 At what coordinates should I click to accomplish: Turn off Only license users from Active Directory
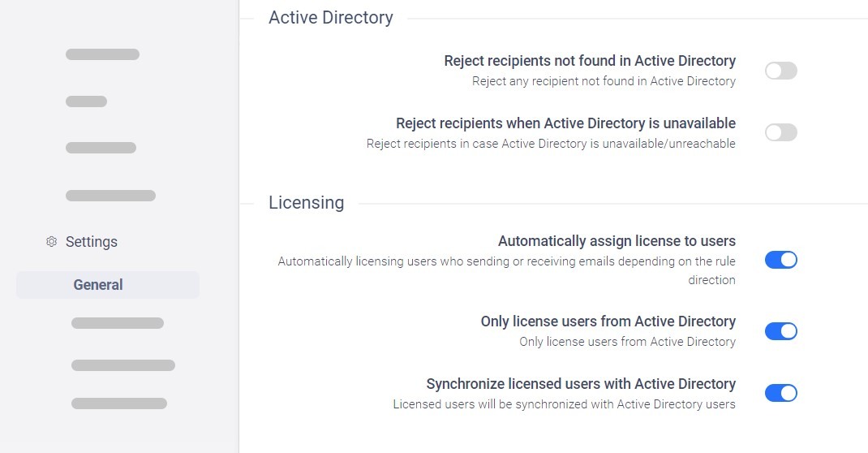coord(780,331)
